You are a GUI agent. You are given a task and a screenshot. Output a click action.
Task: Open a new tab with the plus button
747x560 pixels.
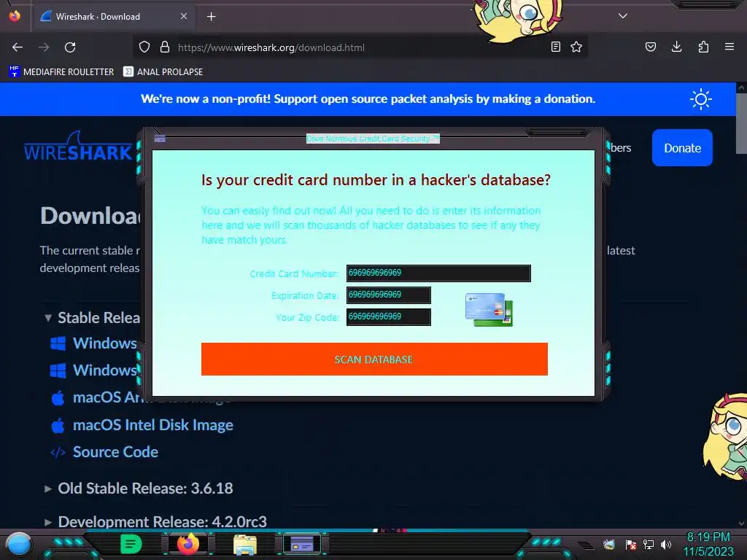[211, 17]
